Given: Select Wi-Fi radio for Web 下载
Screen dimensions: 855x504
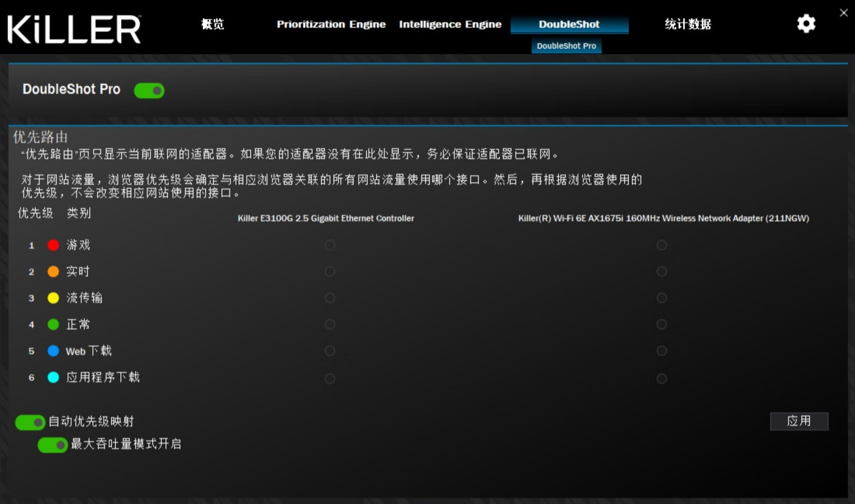Looking at the screenshot, I should coord(662,351).
